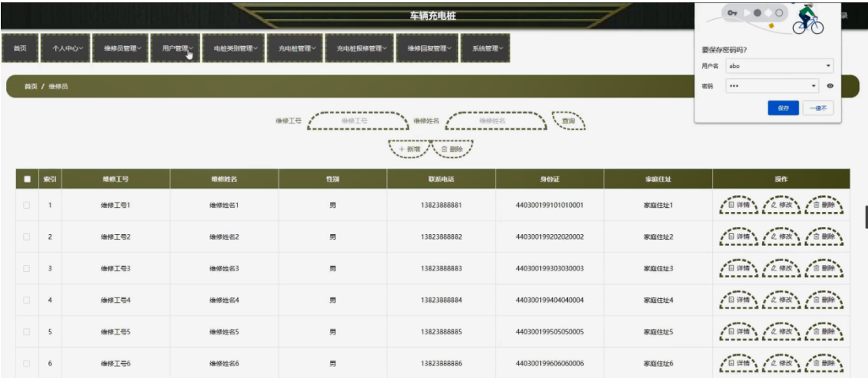Toggle the select-all checkbox in table header
Viewport: 868px width, 378px height.
(27, 179)
